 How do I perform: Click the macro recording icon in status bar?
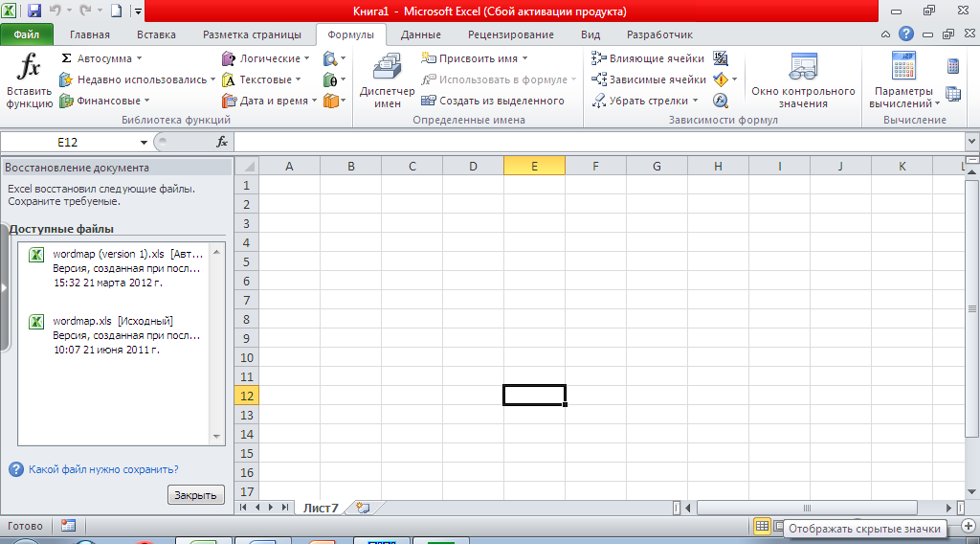coord(68,526)
